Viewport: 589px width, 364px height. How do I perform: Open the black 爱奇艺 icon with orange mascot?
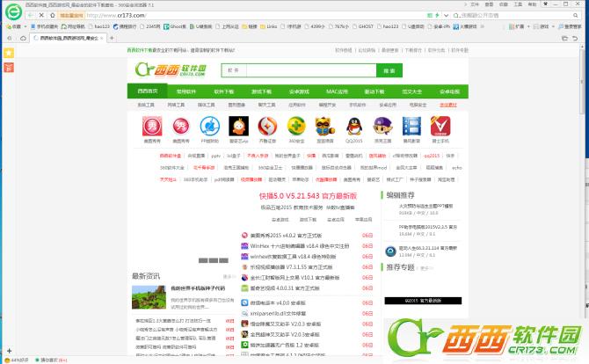pos(238,127)
